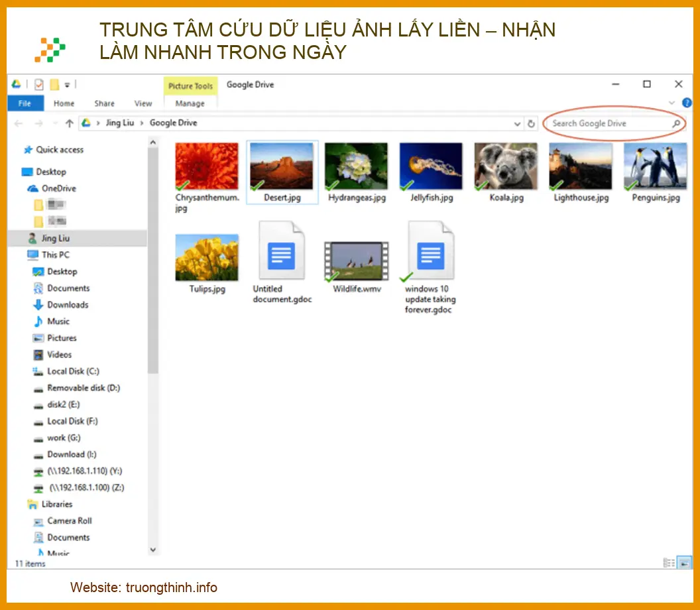Select the Jellyfish.jpg file
Viewport: 700px width, 610px height.
point(432,172)
